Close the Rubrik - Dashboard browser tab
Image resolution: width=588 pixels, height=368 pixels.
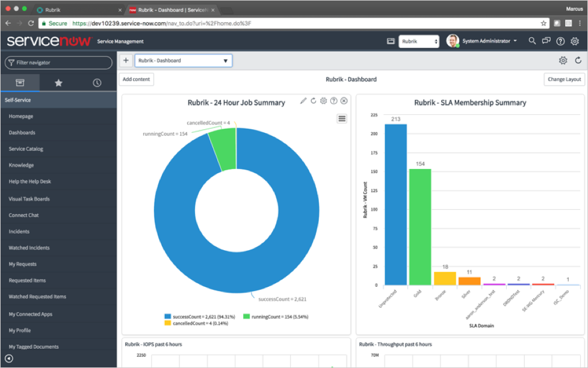[212, 10]
